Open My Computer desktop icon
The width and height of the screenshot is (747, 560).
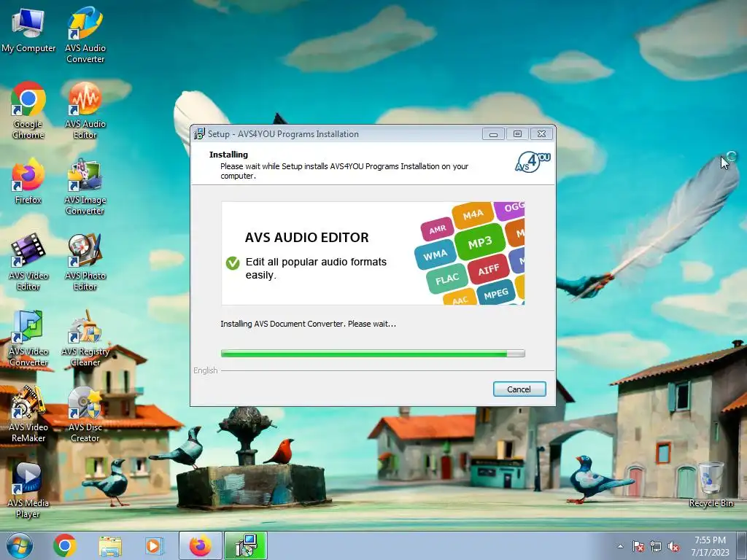tap(28, 31)
